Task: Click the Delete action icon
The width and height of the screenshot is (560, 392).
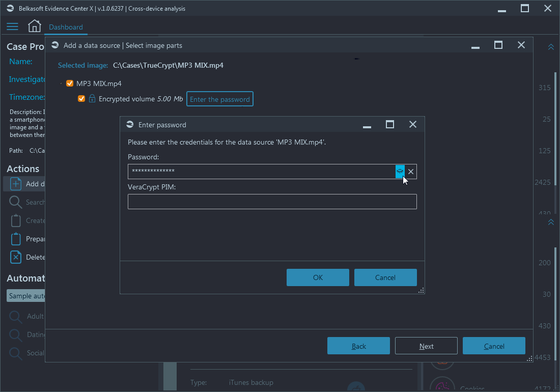Action: coord(16,257)
